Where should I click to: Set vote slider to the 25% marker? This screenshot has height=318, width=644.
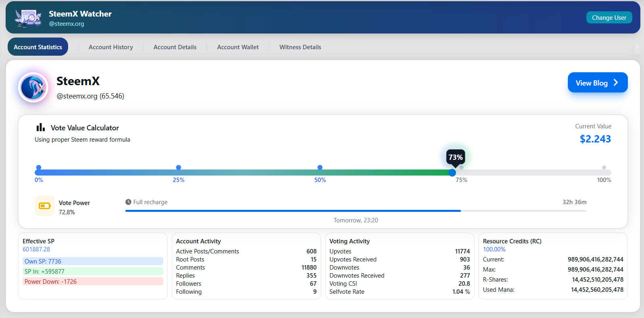coord(179,167)
